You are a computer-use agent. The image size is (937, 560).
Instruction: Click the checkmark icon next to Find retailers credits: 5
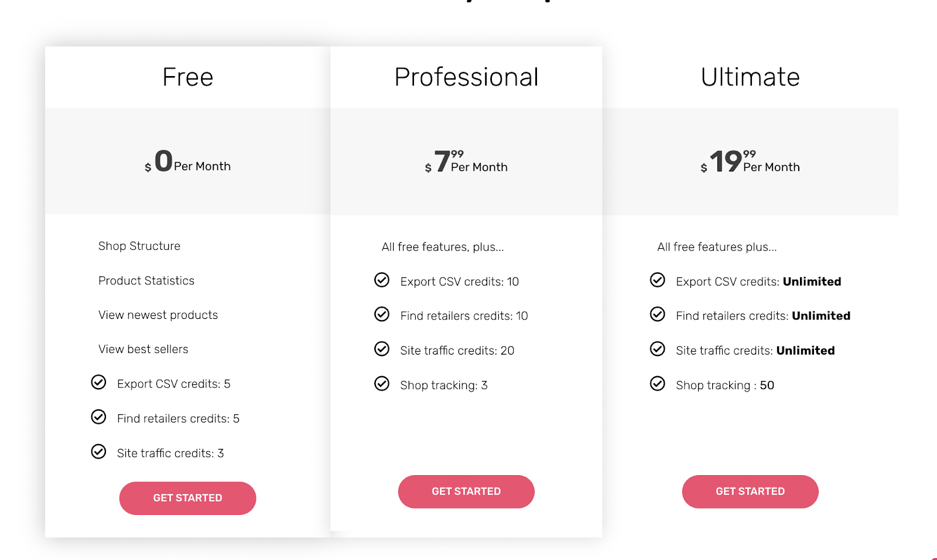pyautogui.click(x=98, y=417)
